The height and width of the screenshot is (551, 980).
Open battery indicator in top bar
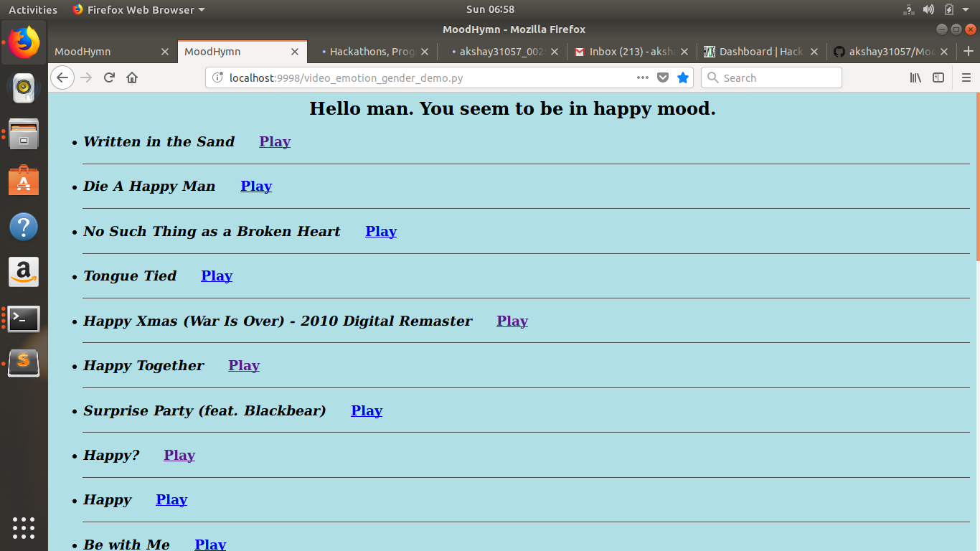949,9
